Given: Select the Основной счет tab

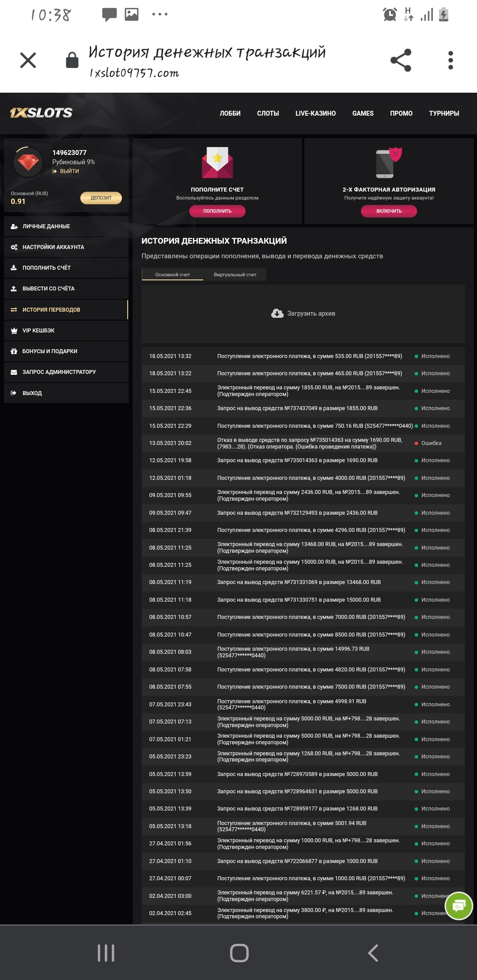Looking at the screenshot, I should 172,275.
